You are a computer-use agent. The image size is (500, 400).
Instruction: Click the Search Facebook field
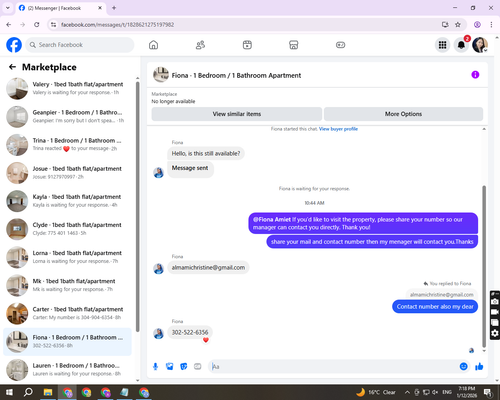click(x=80, y=45)
